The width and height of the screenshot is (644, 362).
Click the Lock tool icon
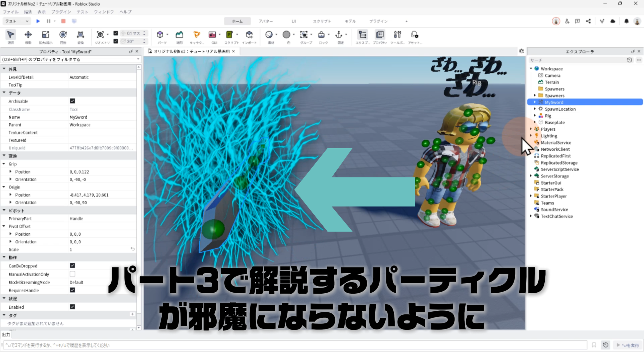tap(321, 35)
